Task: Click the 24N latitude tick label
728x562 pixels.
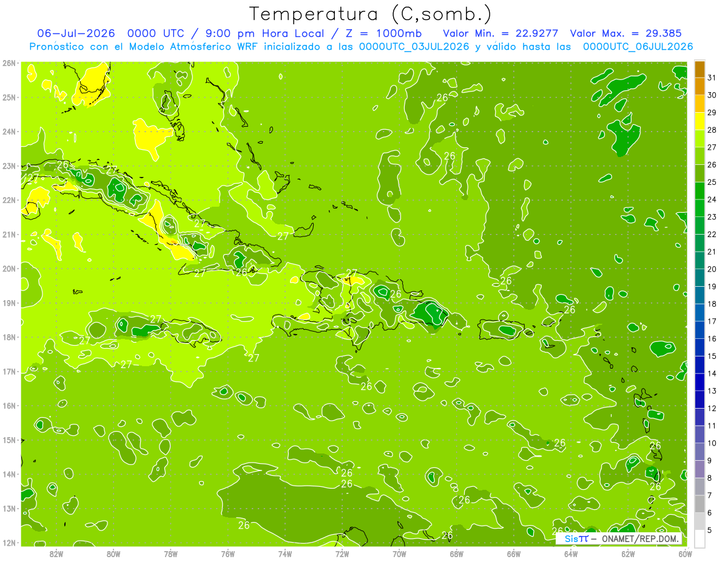Action: (9, 132)
